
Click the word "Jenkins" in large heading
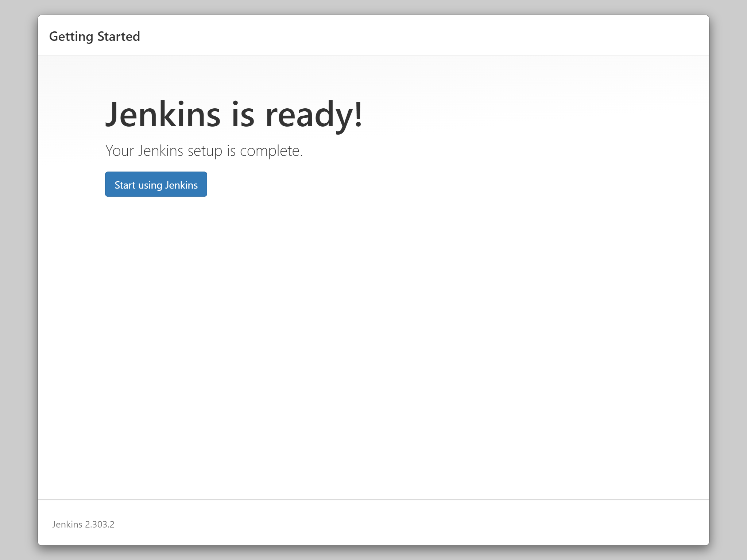pos(163,115)
